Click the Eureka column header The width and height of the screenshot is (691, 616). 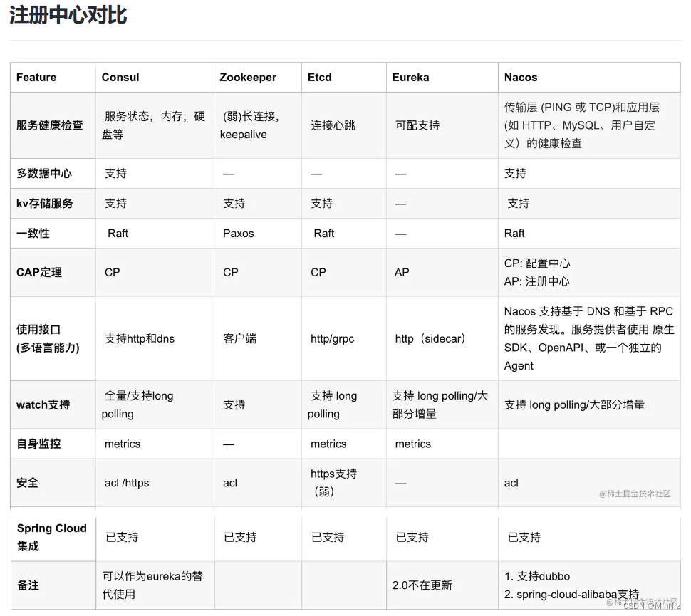[x=409, y=77]
